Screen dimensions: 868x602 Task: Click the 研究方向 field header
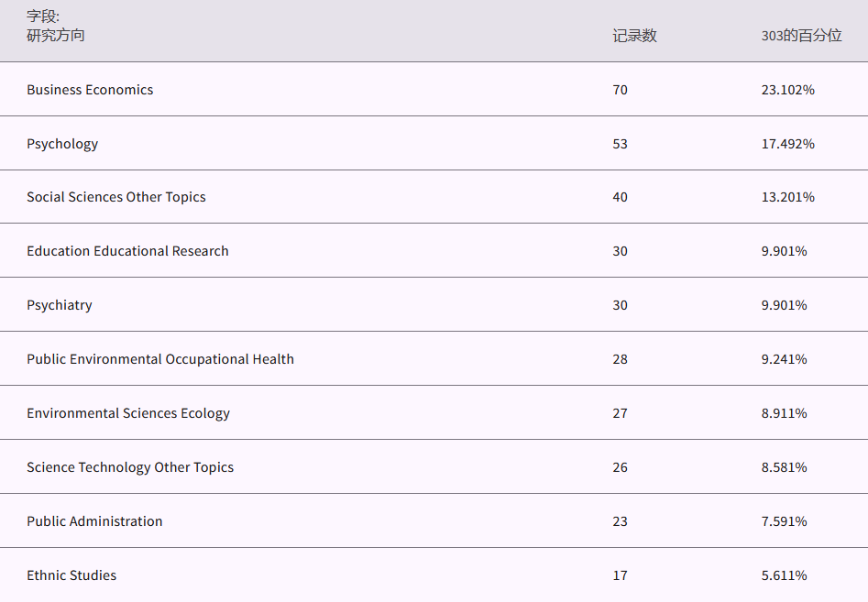(x=56, y=36)
